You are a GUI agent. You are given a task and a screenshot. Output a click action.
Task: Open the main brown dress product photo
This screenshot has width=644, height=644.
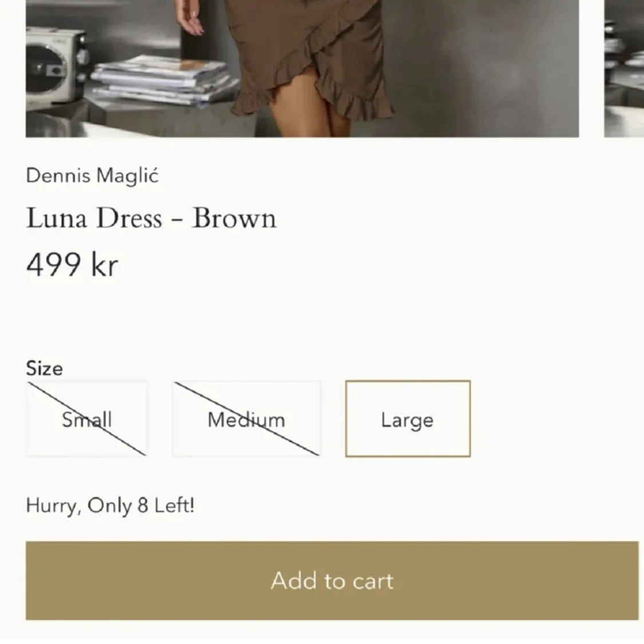coord(302,68)
